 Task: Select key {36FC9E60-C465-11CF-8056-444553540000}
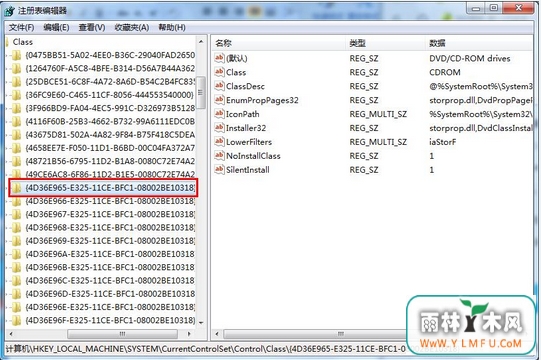click(x=110, y=95)
